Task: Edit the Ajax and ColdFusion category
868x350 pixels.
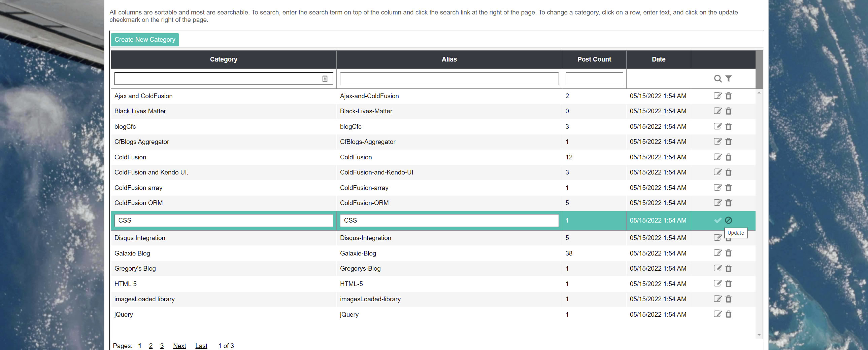Action: pyautogui.click(x=718, y=96)
